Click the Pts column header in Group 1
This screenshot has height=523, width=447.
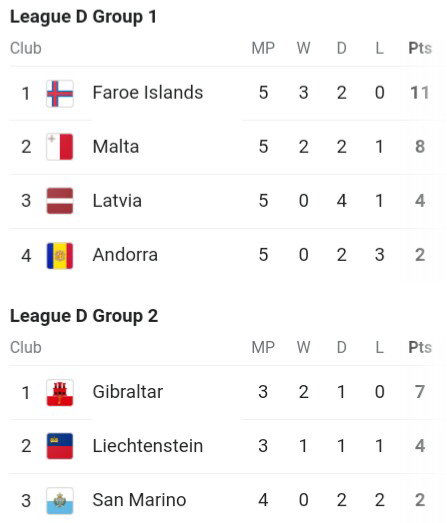420,48
